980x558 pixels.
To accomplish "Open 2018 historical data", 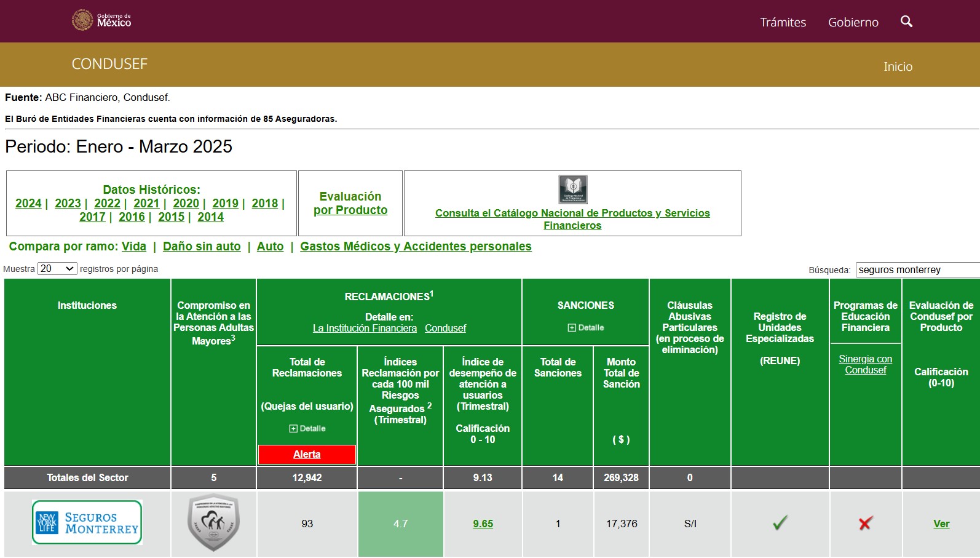I will (x=264, y=204).
